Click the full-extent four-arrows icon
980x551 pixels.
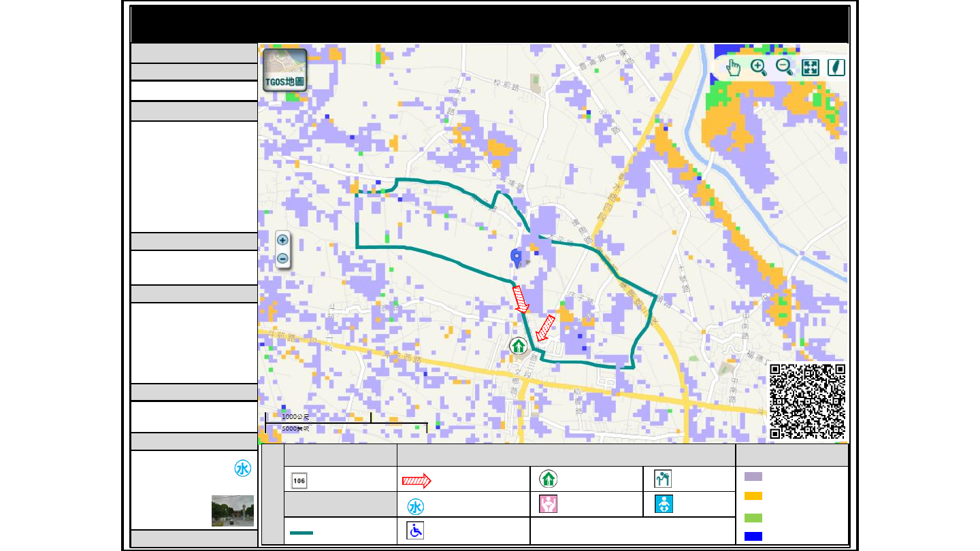[x=811, y=67]
